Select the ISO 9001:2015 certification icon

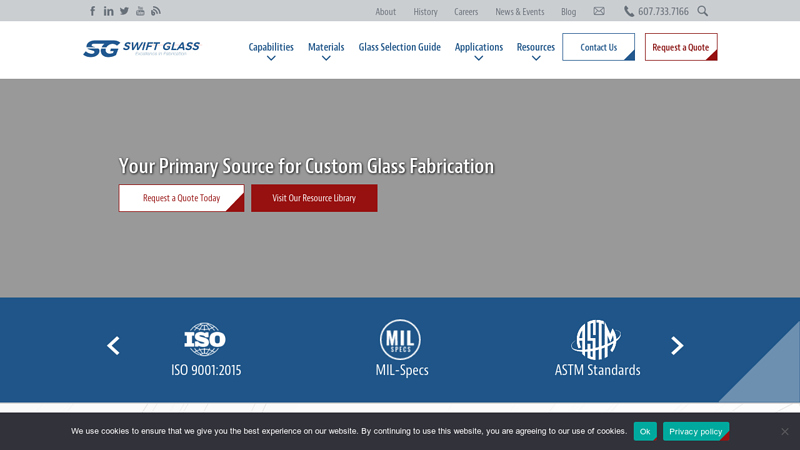point(205,340)
